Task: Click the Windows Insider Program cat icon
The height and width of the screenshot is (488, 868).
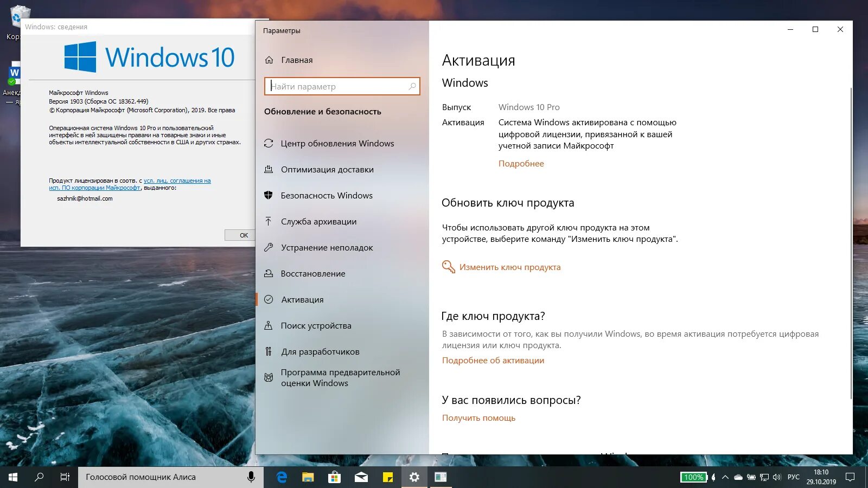Action: click(268, 377)
